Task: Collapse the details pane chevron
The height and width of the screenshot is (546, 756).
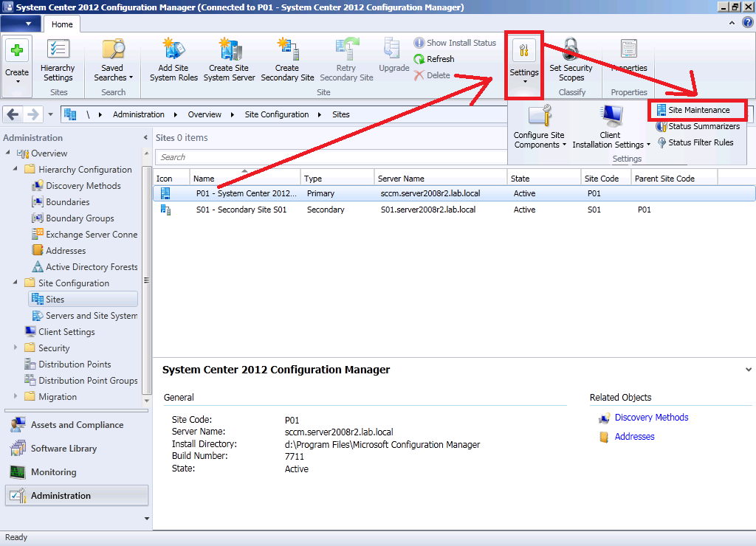Action: [x=749, y=370]
